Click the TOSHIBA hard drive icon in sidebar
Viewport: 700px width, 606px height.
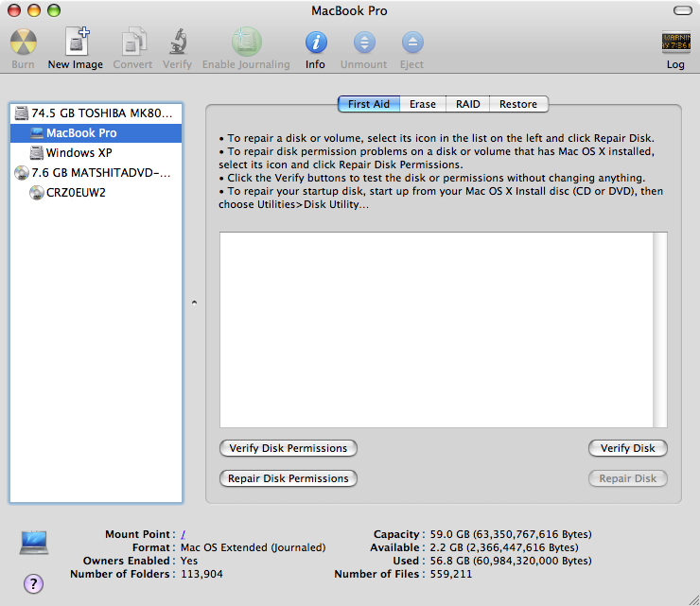click(21, 113)
